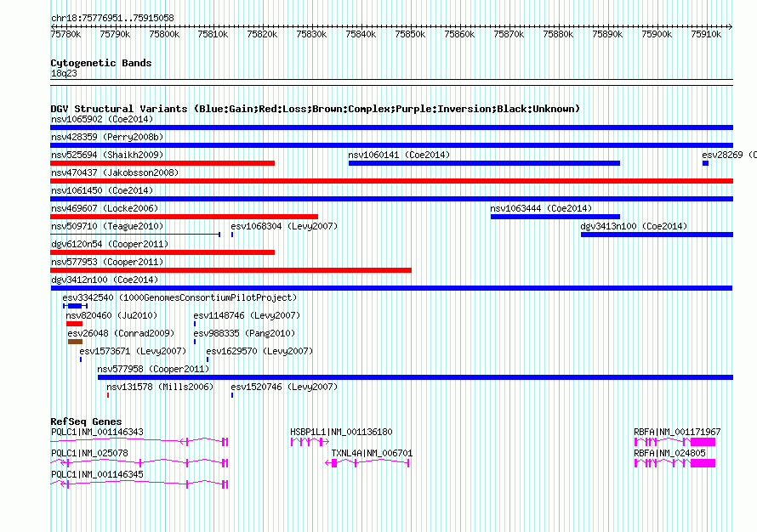
Task: Click the nsv131578 (Mills2006) red marker
Action: (x=108, y=395)
